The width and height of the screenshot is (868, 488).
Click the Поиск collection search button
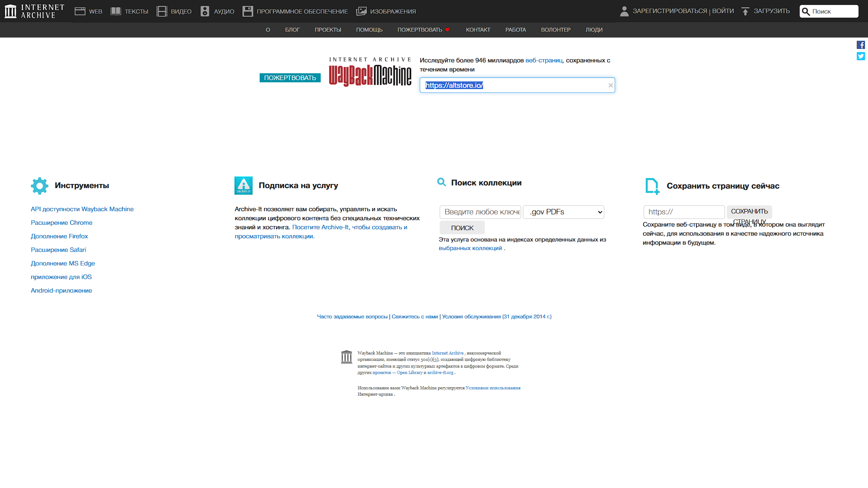click(462, 227)
